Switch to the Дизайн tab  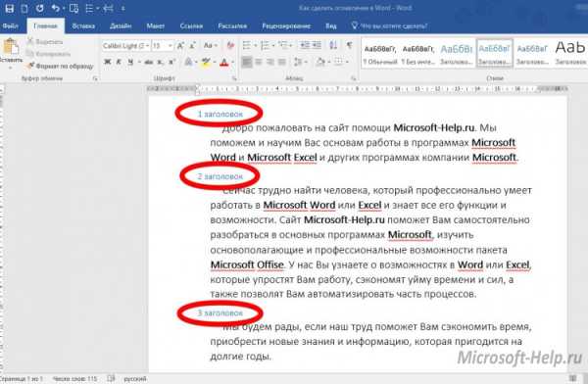(x=121, y=25)
